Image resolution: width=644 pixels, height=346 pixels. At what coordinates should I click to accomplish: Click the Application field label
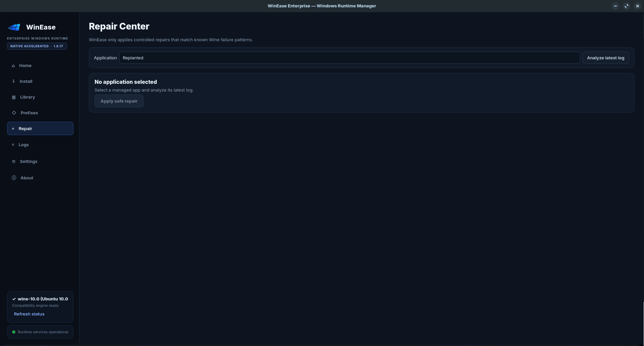105,58
